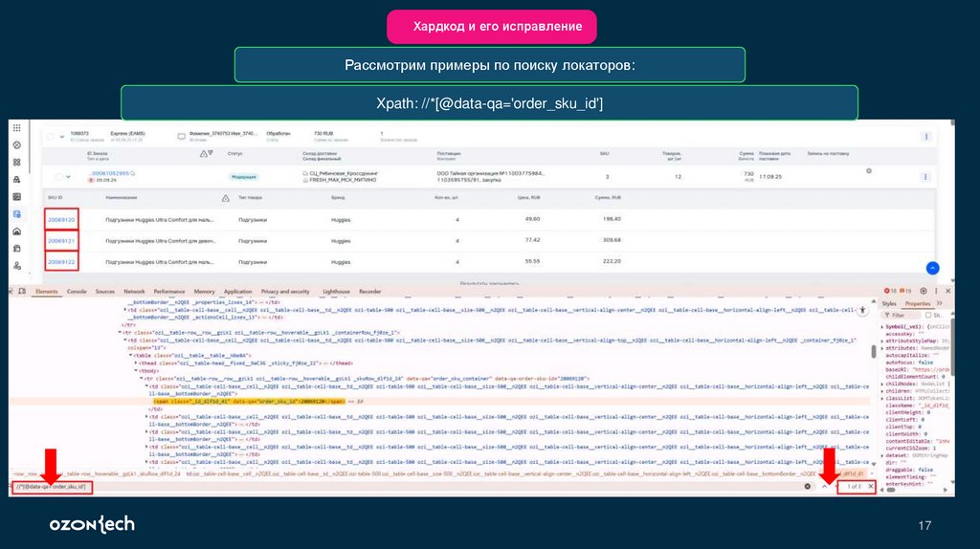980x549 pixels.
Task: Collapse order group 1088073 chevron
Action: point(62,137)
